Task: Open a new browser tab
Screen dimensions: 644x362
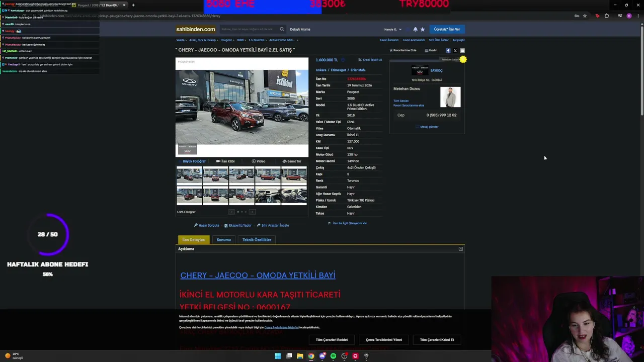Action: (x=133, y=5)
